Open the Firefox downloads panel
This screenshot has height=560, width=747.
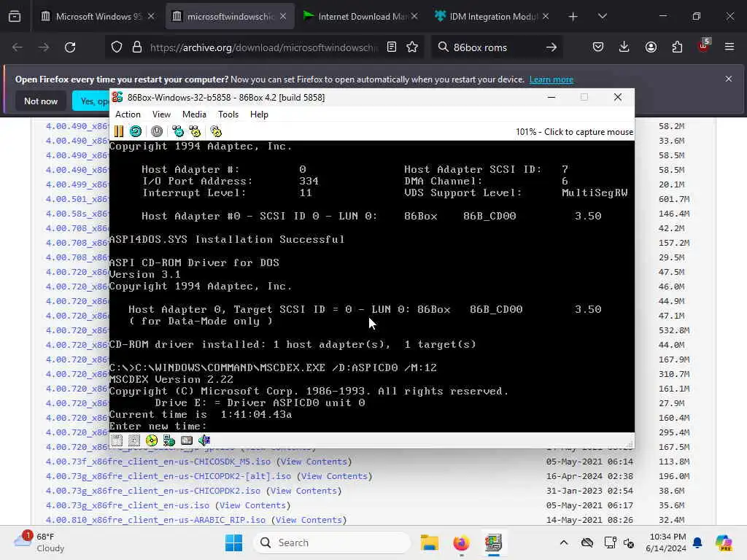pyautogui.click(x=624, y=47)
